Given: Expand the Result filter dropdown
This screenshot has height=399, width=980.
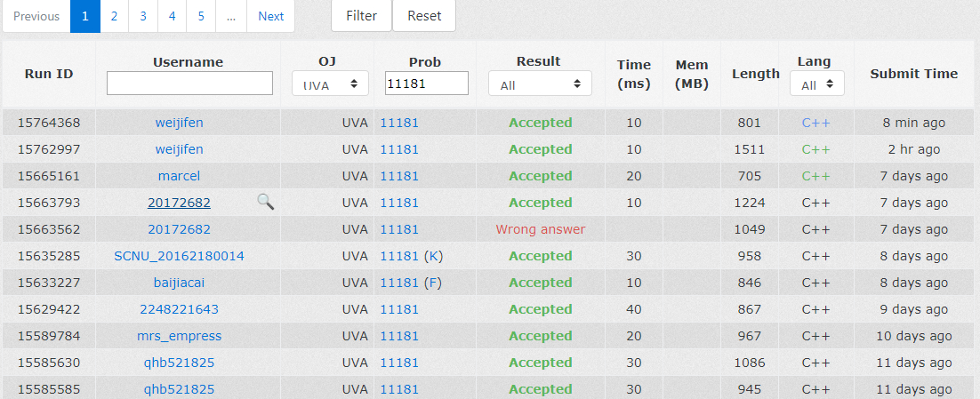Looking at the screenshot, I should tap(540, 84).
